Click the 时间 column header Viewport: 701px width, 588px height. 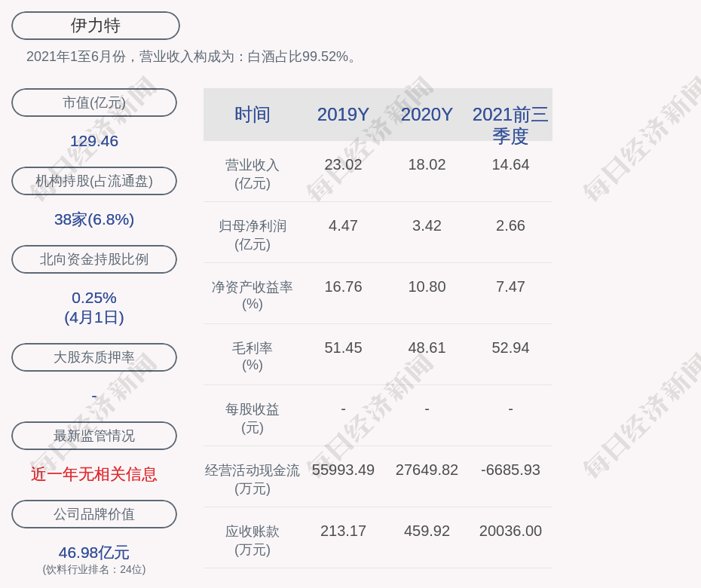[x=253, y=115]
